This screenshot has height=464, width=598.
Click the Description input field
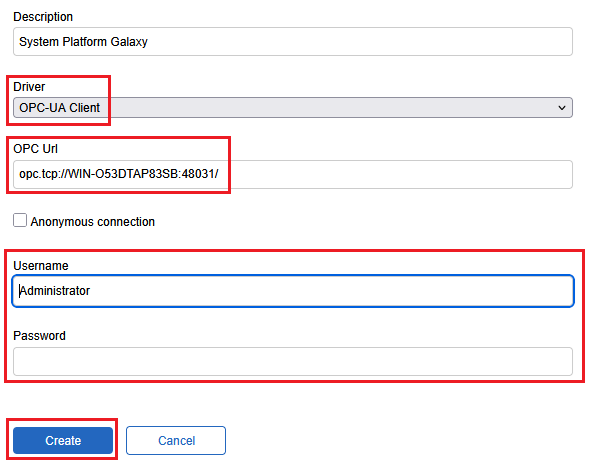point(293,42)
